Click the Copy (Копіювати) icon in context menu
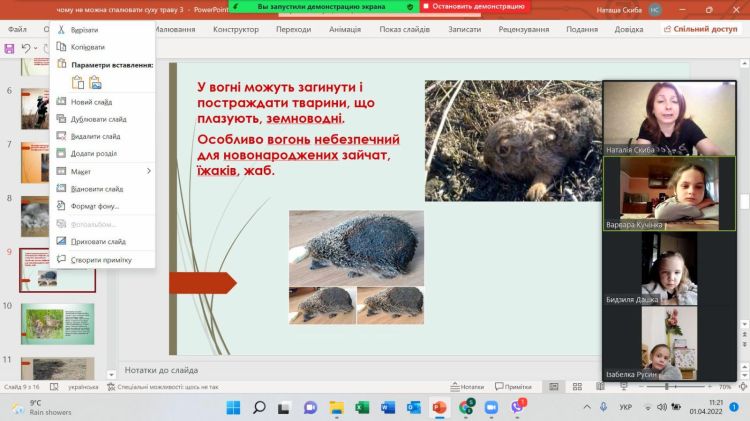Viewport: 750px width, 421px height. pos(62,47)
